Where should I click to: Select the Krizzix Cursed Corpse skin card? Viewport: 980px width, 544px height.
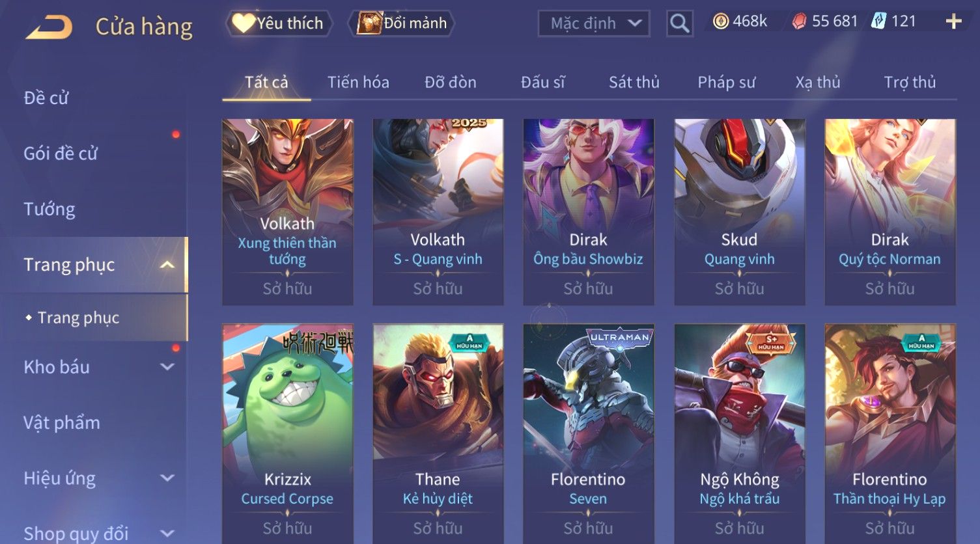coord(288,433)
